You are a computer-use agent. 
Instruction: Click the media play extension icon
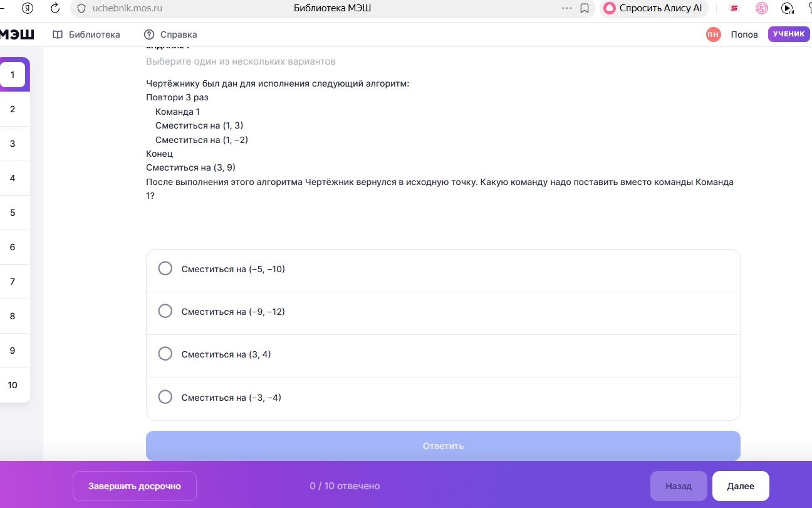tap(788, 8)
